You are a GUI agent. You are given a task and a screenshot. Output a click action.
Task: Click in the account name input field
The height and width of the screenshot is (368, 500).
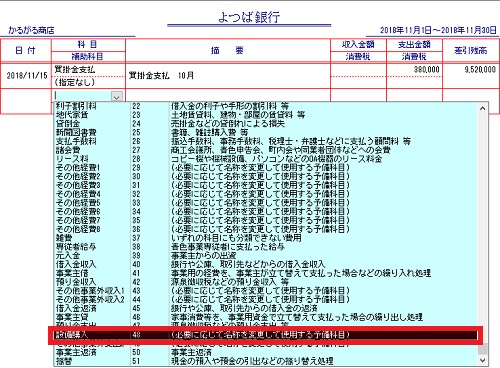pos(83,96)
